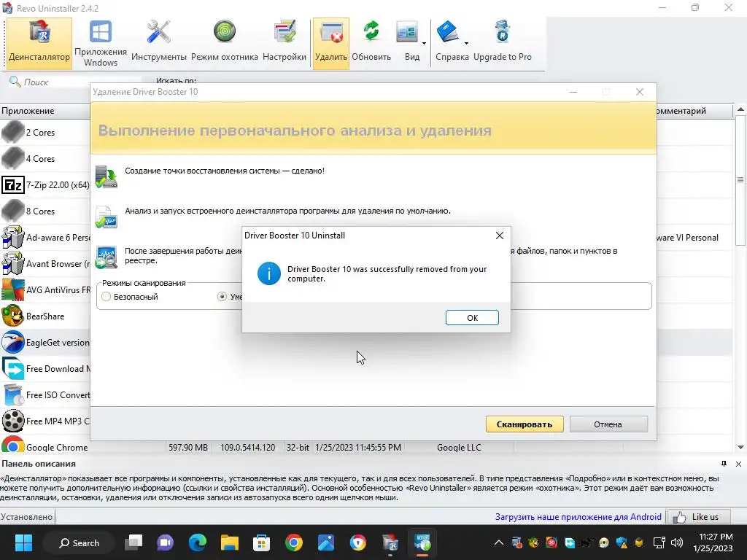
Task: Close the Панель описания description panel
Action: pyautogui.click(x=738, y=463)
